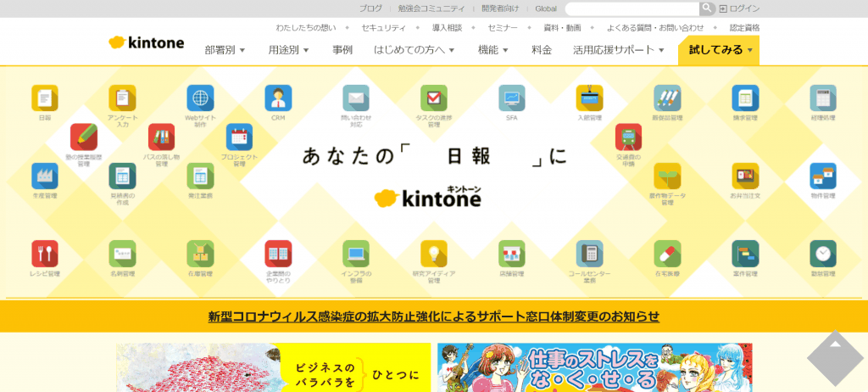Viewport: 868px width, 392px height.
Task: Select the 入館管理 ID badge icon
Action: tap(590, 98)
